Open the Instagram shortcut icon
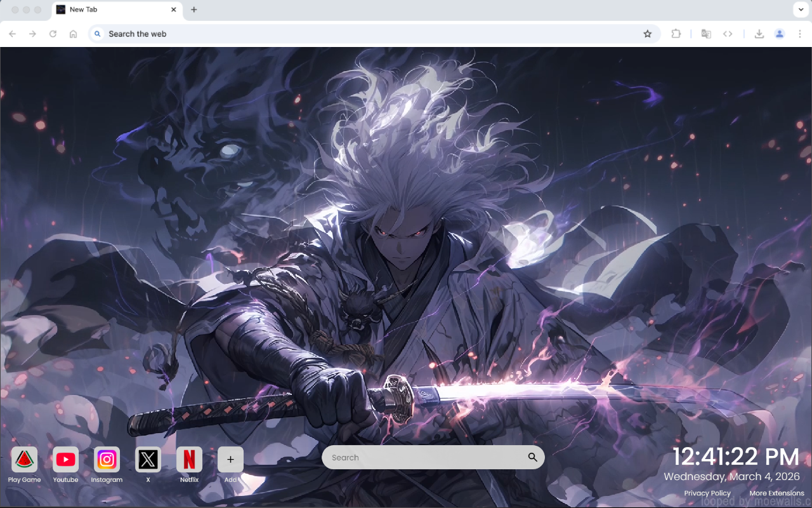The width and height of the screenshot is (812, 508). pyautogui.click(x=107, y=459)
